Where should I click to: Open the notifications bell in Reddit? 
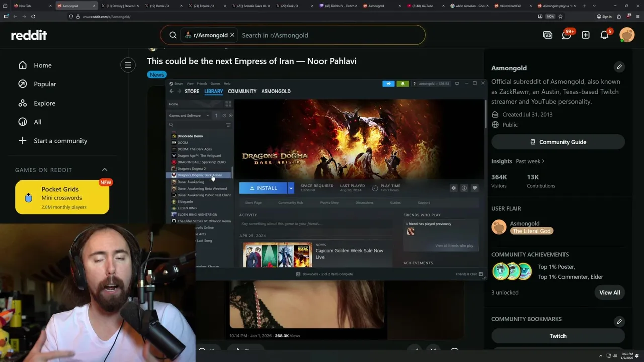coord(605,35)
